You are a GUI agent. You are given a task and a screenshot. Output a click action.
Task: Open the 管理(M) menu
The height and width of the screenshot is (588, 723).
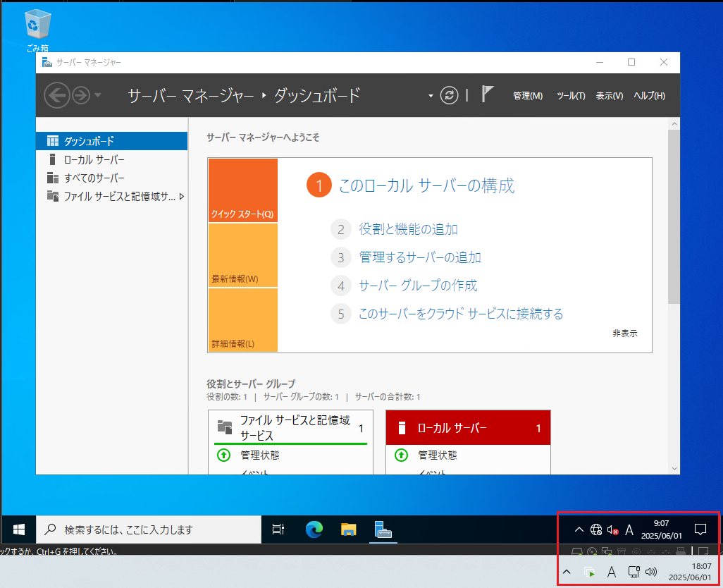tap(528, 96)
